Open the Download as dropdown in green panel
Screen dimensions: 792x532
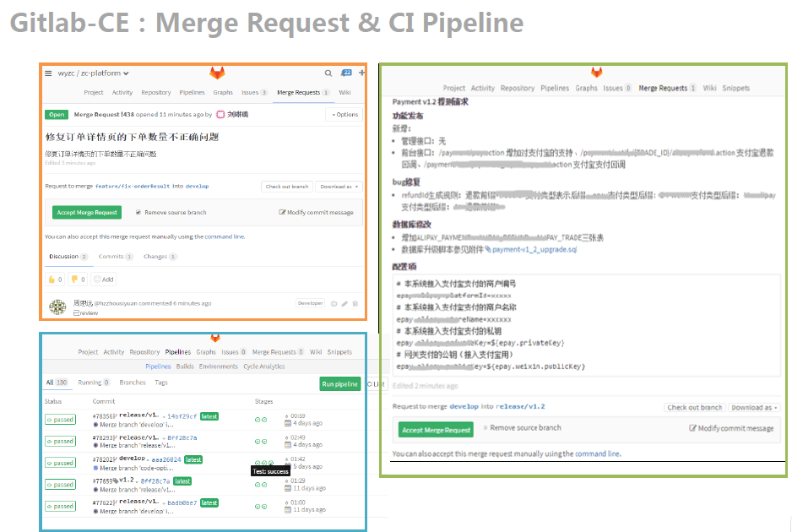(x=754, y=408)
